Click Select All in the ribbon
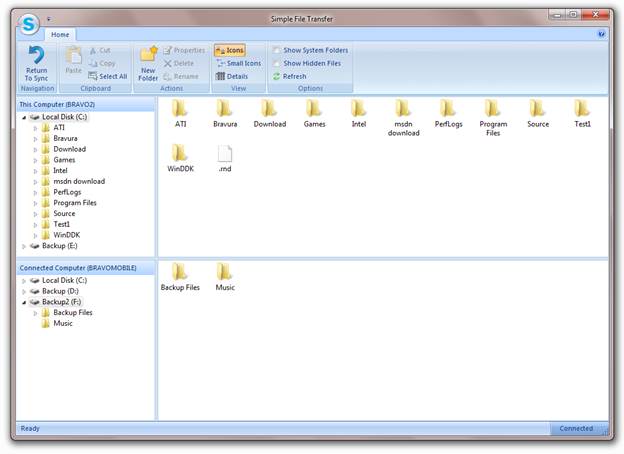The width and height of the screenshot is (624, 454). click(x=108, y=76)
